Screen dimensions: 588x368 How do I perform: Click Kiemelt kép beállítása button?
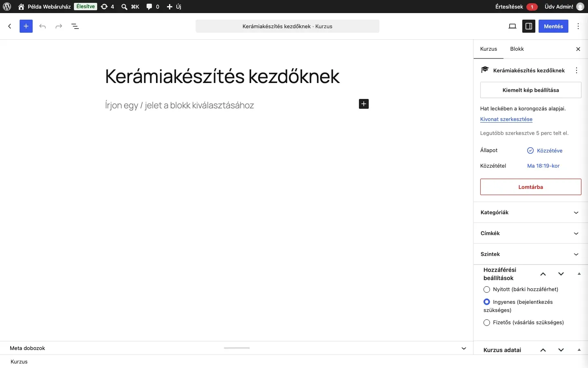tap(531, 90)
